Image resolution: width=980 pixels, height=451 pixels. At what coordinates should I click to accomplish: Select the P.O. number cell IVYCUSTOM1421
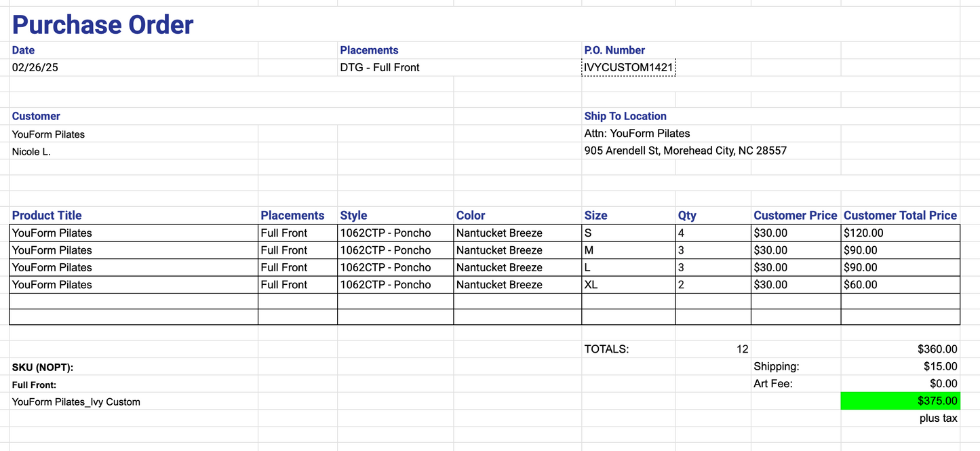pos(629,67)
